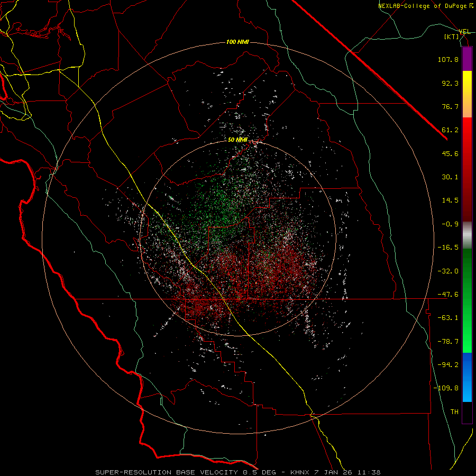Click the VEL legend title
Viewport: 476px width, 476px height.
pyautogui.click(x=464, y=32)
